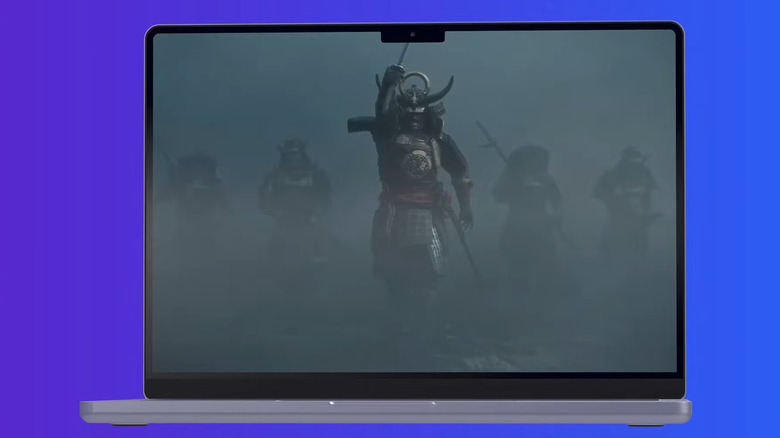Click the far-right samurai figure
This screenshot has width=780, height=438.
[x=626, y=190]
